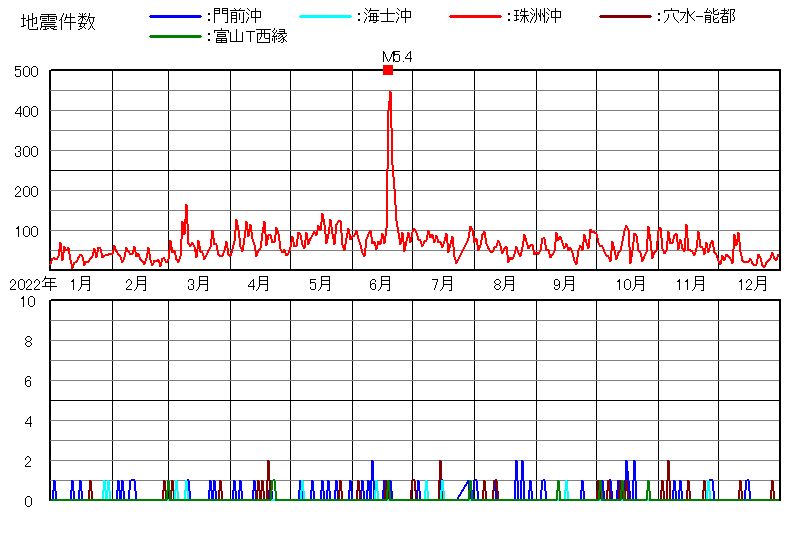
Task: Select the 海士沖 legend label
Action: [x=388, y=16]
